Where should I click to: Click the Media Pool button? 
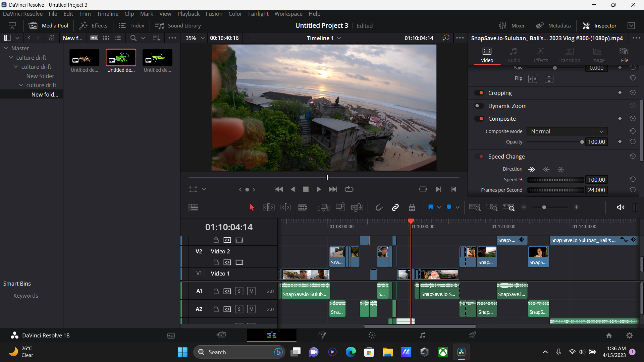48,26
